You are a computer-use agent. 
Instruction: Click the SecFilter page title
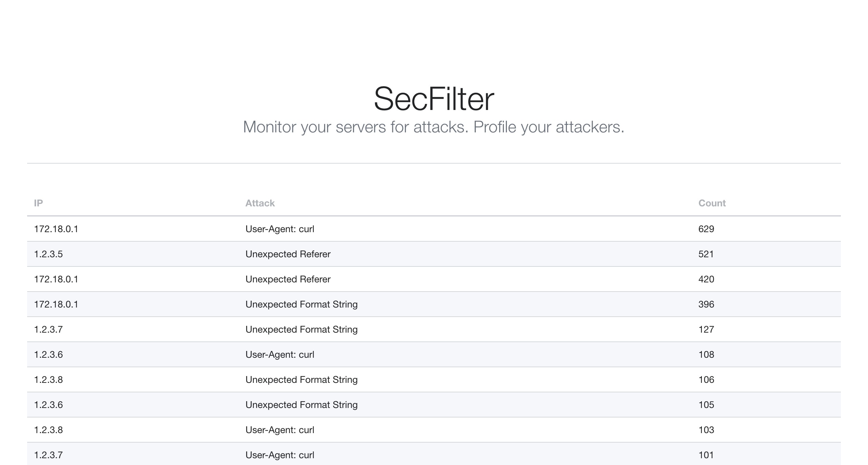(434, 99)
